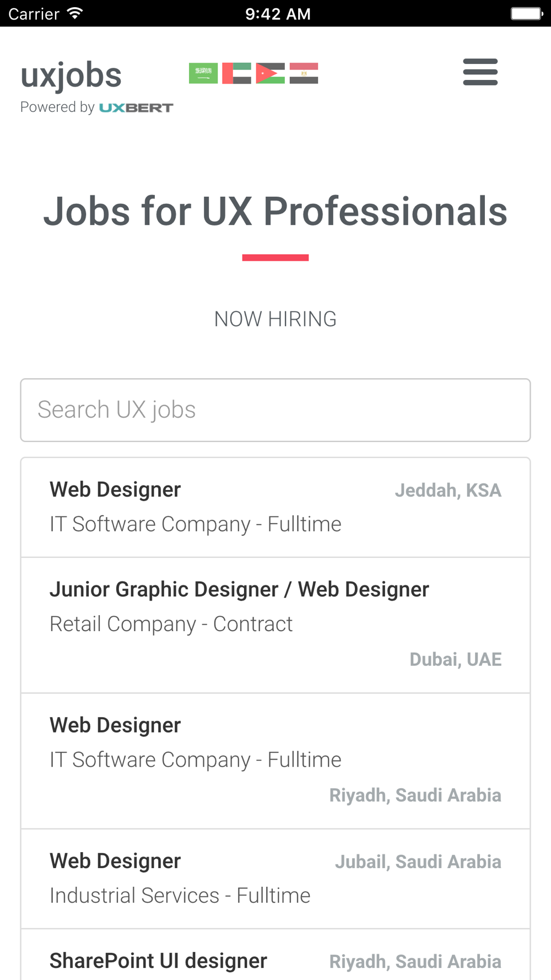Select the UAE flag icon
Image resolution: width=551 pixels, height=980 pixels.
(x=237, y=73)
